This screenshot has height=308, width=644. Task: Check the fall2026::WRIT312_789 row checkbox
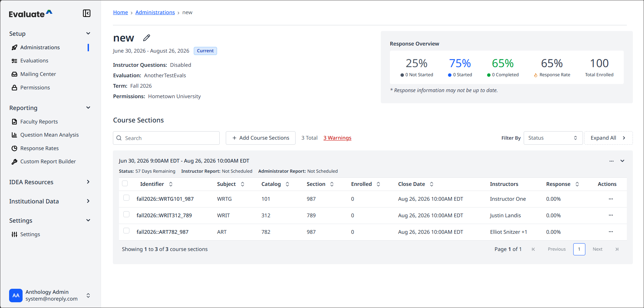pyautogui.click(x=126, y=214)
